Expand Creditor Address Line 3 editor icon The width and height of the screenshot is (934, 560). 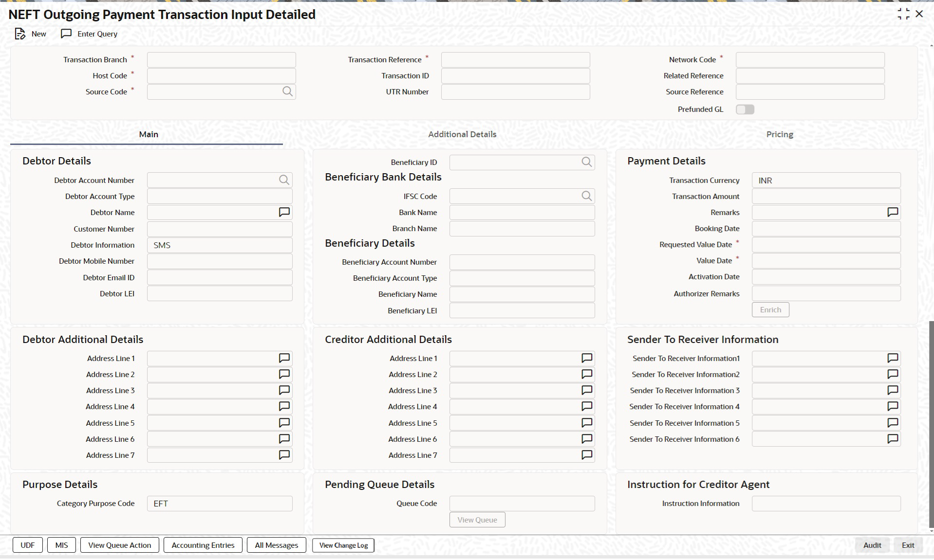click(587, 390)
